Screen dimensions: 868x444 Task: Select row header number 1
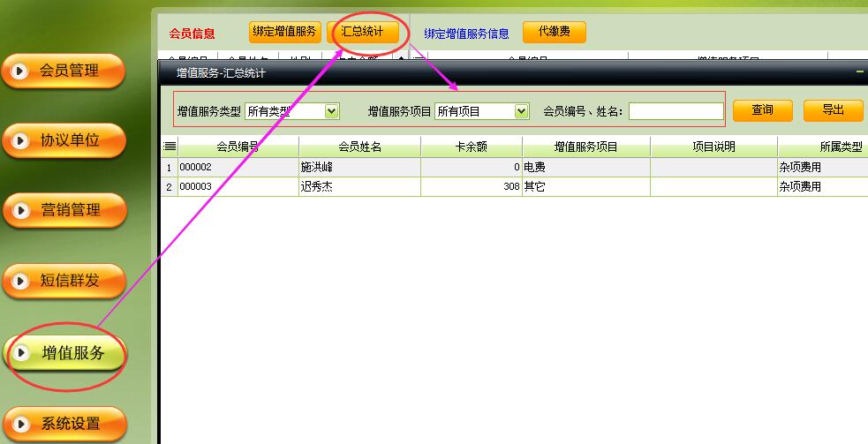pyautogui.click(x=169, y=167)
